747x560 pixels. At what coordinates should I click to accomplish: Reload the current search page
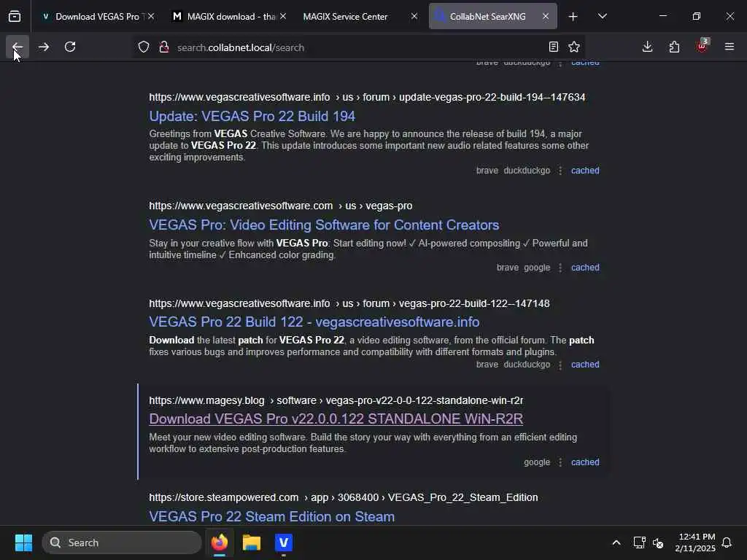(x=70, y=47)
